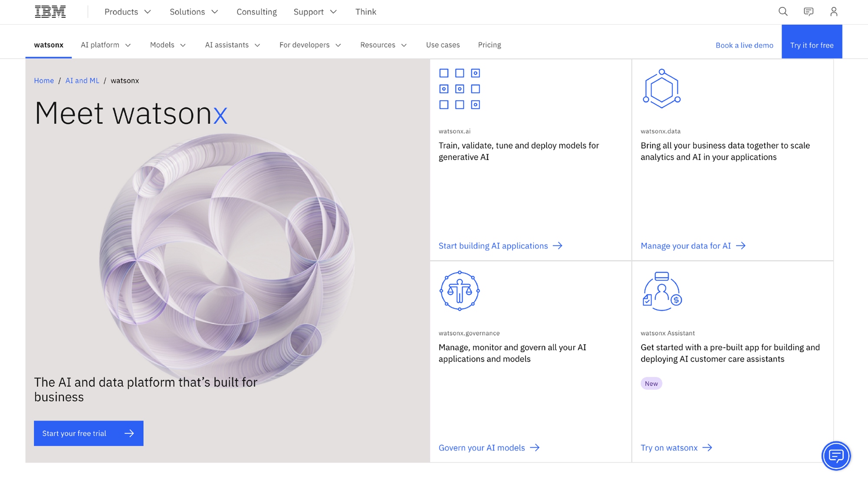Click the AI and ML breadcrumb link
Image resolution: width=868 pixels, height=488 pixels.
(82, 81)
